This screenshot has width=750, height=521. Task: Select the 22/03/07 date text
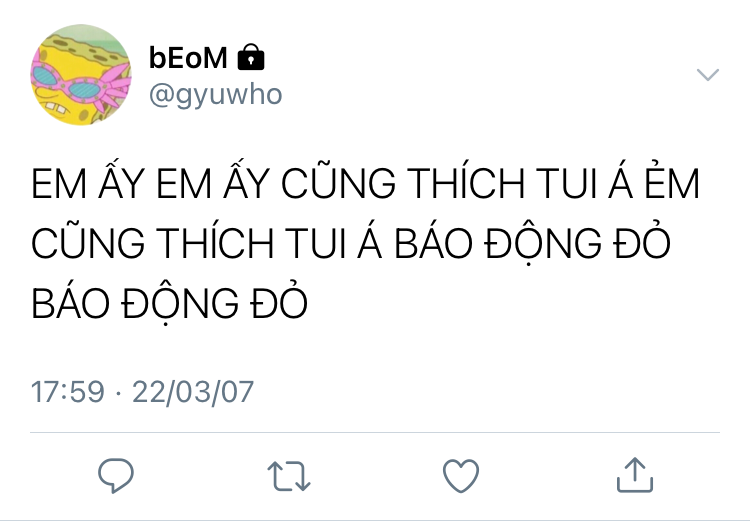(x=193, y=392)
